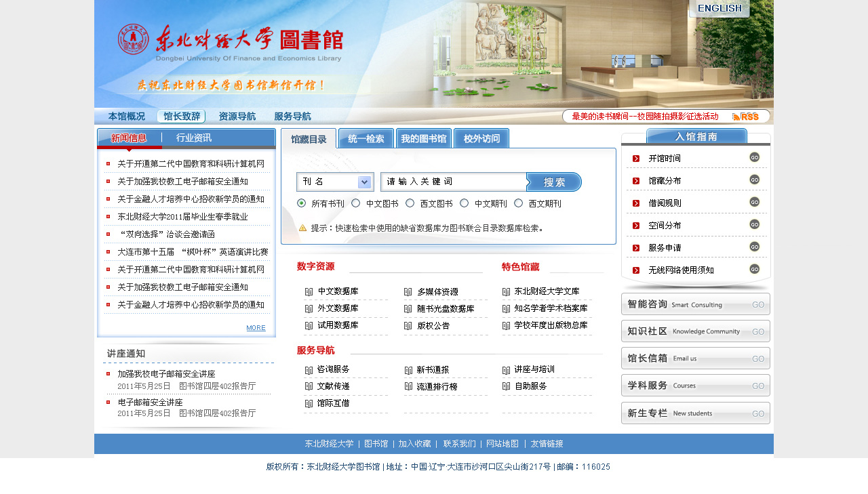This screenshot has height=494, width=868.
Task: Switch to the 校外访问 tab
Action: click(x=481, y=139)
